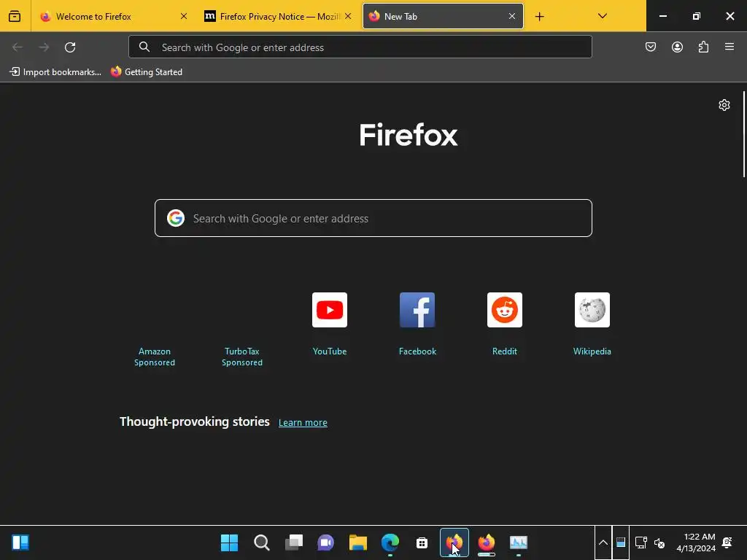
Task: Focus the New Tab page search box
Action: [x=373, y=218]
